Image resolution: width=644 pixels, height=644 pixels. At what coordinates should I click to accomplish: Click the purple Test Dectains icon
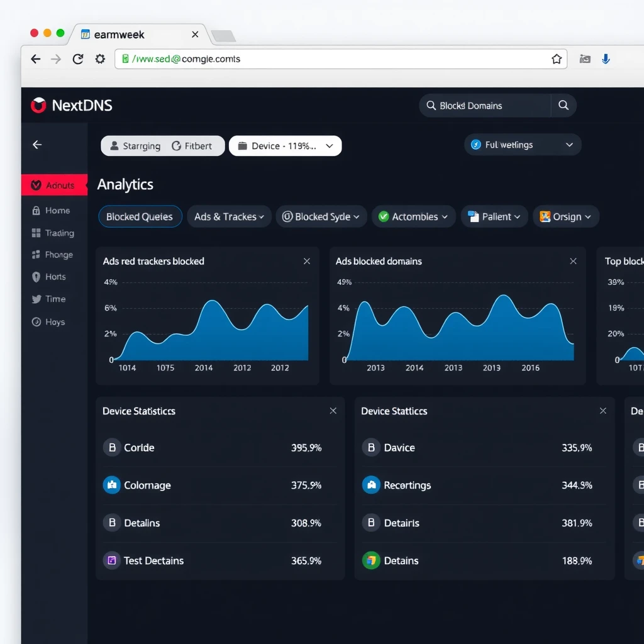[x=112, y=560]
